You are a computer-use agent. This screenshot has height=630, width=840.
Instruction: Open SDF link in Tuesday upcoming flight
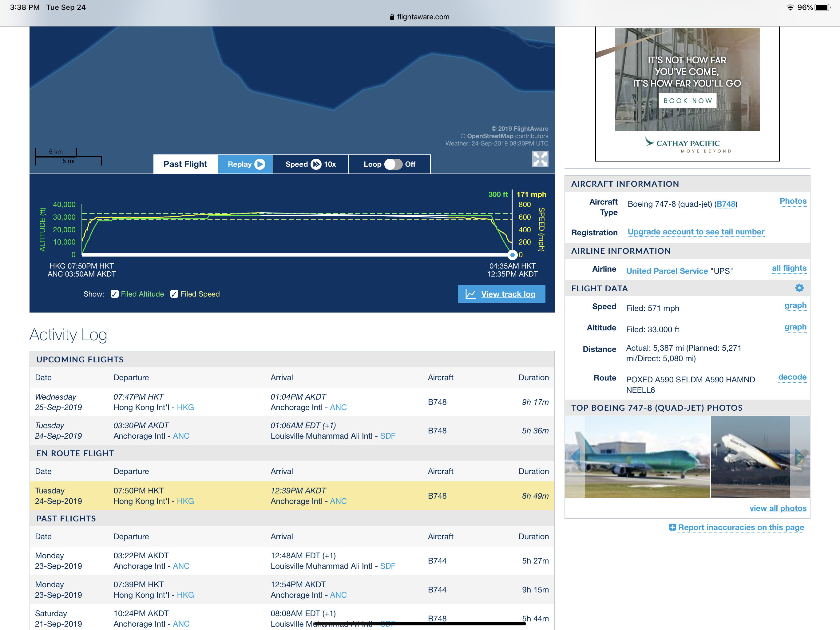387,436
